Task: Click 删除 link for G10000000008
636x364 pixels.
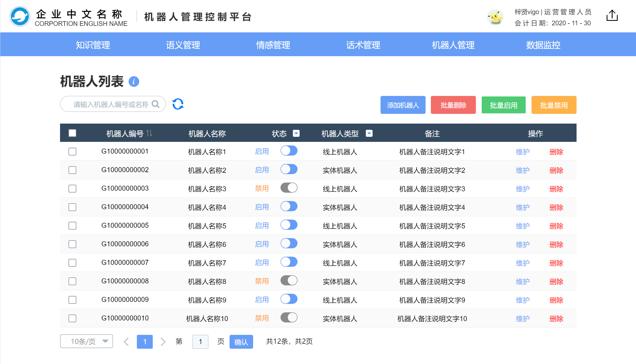Action: [x=556, y=282]
